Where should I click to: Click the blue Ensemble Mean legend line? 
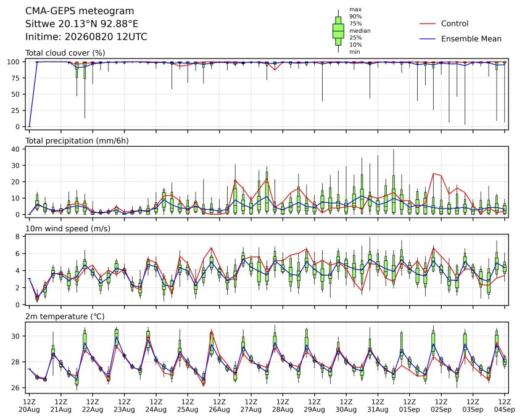click(x=428, y=39)
